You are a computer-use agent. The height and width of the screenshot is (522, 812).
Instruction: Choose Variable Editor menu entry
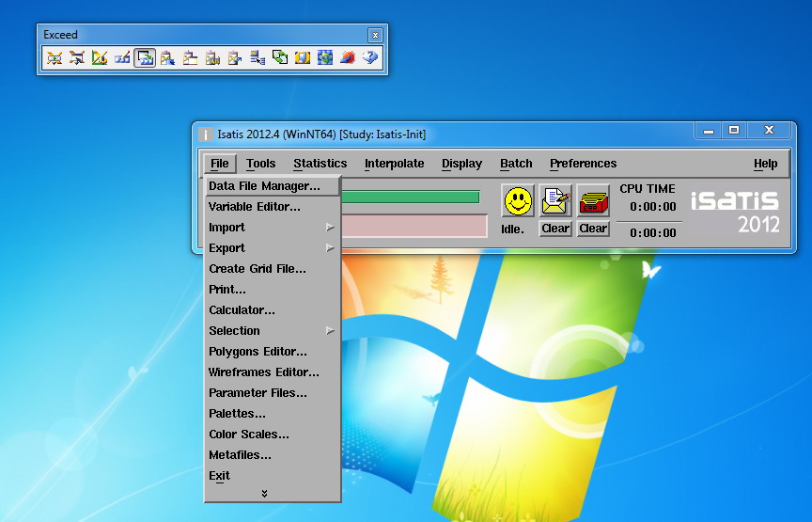[273, 207]
